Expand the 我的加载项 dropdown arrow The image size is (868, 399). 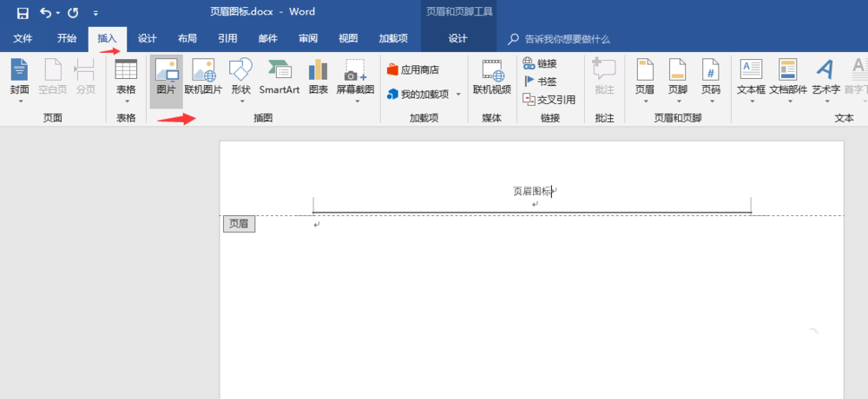[458, 94]
